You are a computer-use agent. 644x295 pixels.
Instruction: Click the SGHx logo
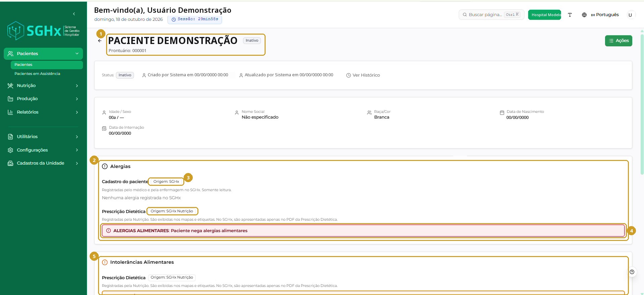(43, 31)
